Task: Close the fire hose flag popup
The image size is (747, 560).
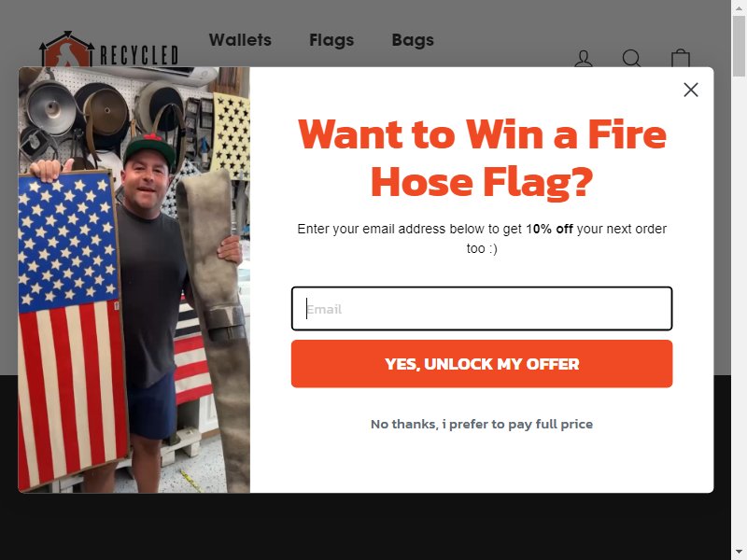Action: click(690, 90)
